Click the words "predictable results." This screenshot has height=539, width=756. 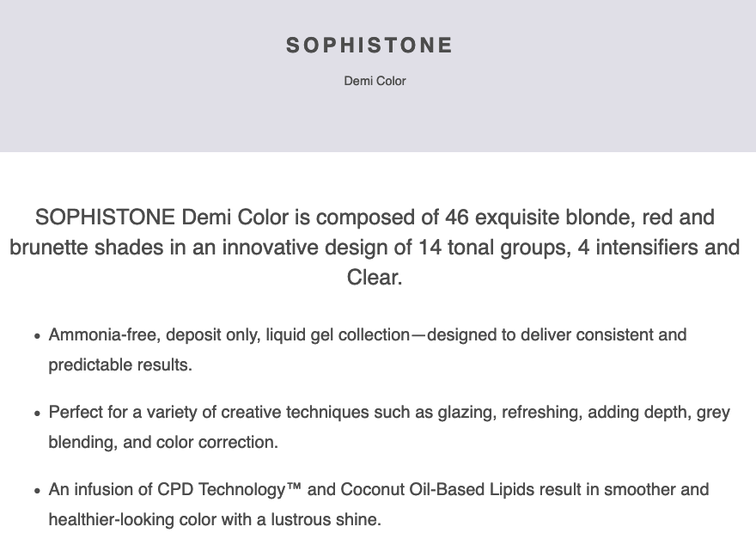click(120, 364)
